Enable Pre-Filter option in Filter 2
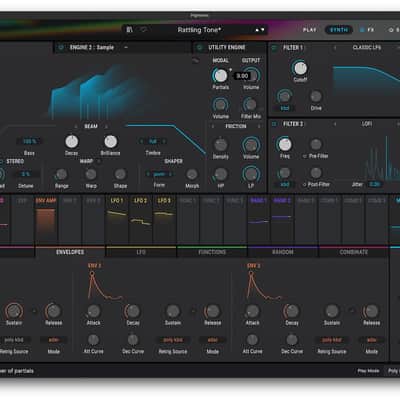This screenshot has width=400, height=400. click(x=304, y=156)
